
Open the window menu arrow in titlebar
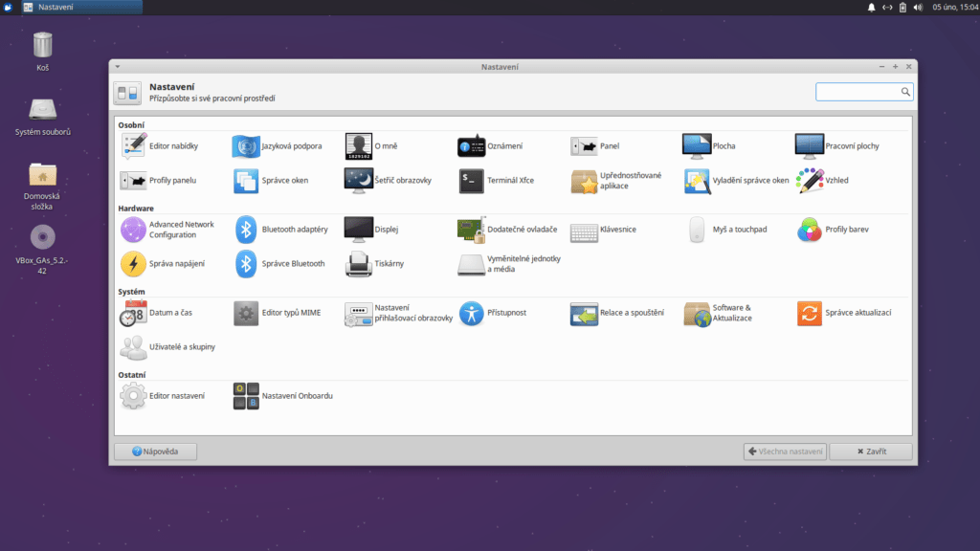click(118, 67)
